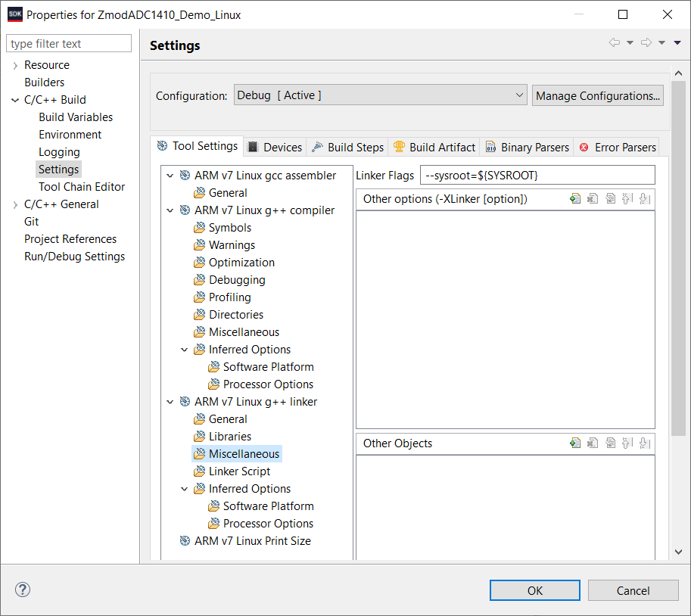The image size is (691, 616).
Task: Select linker Miscellaneous item
Action: pyautogui.click(x=244, y=454)
